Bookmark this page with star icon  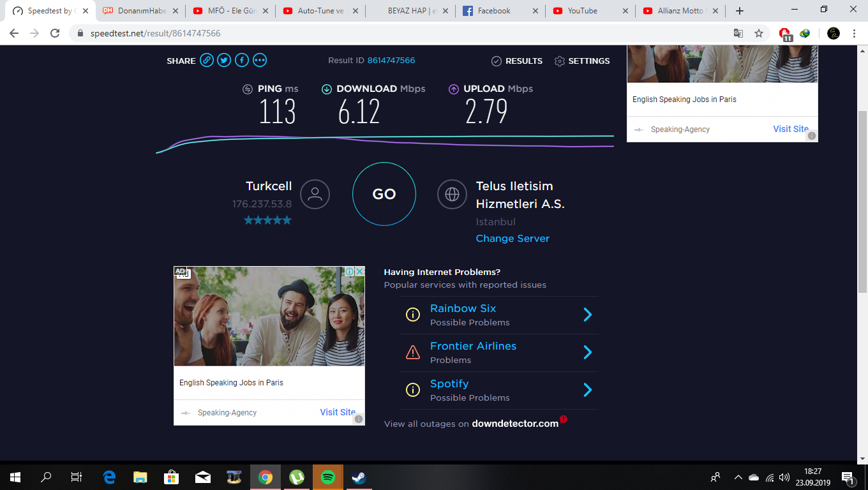coord(759,33)
